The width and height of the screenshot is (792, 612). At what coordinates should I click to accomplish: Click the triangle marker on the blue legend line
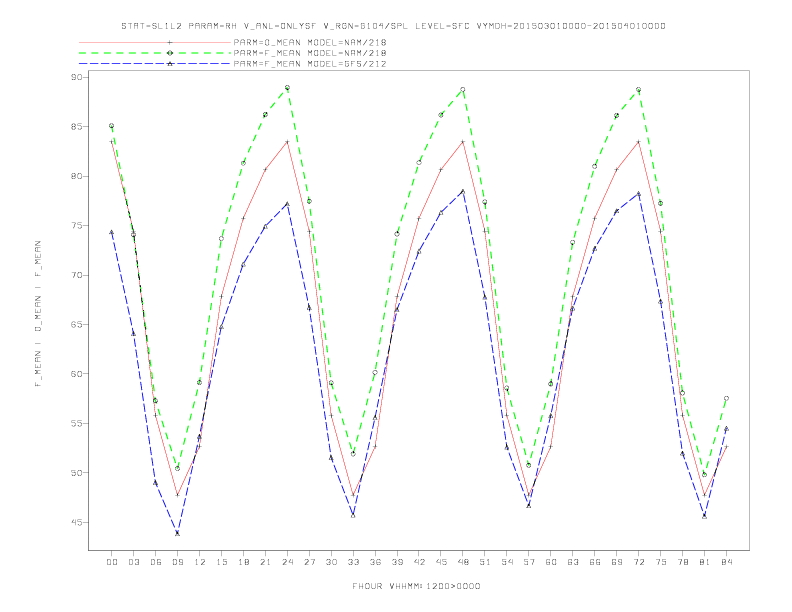pyautogui.click(x=170, y=64)
